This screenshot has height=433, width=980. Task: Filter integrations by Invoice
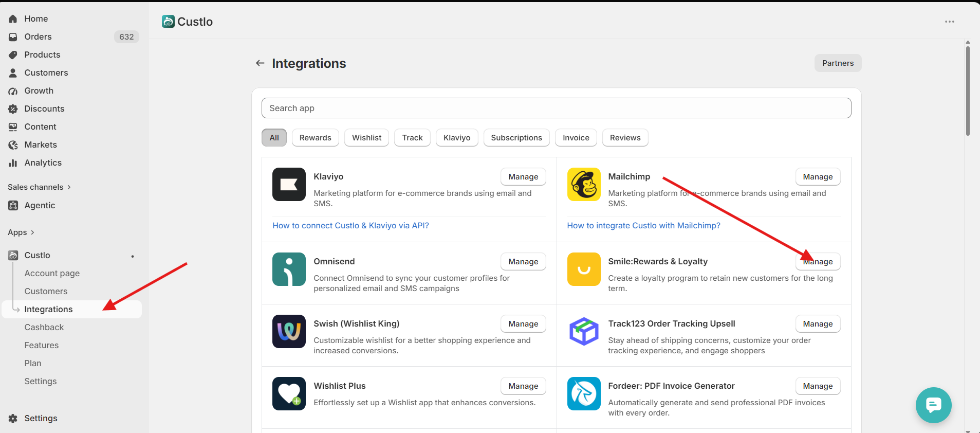pos(576,138)
